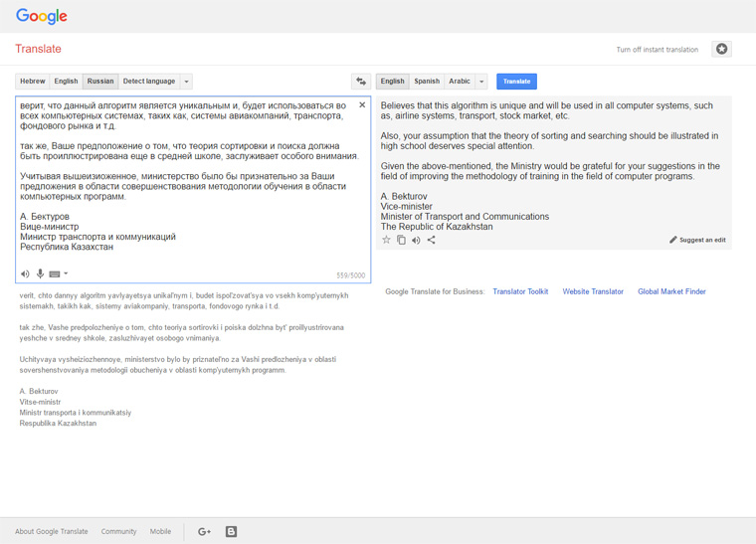
Task: Expand input tools dropdown arrow
Action: 66,273
